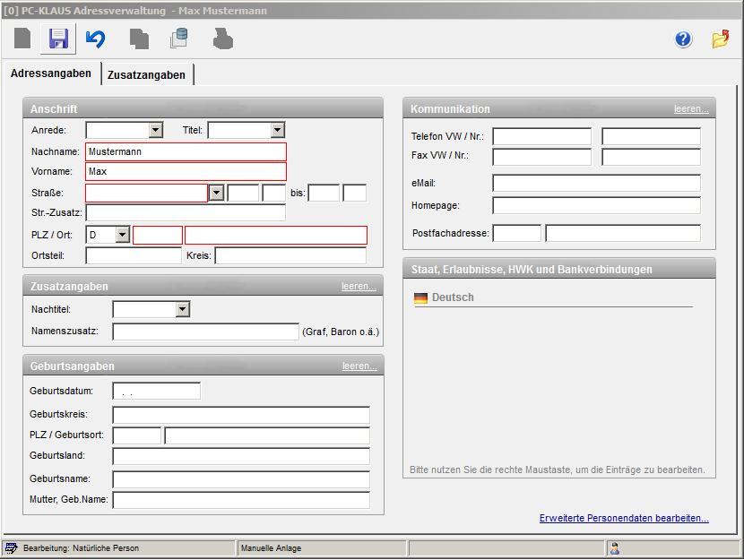Switch to the Zusatzangaben tab
Viewport: 744px width, 560px height.
click(x=146, y=75)
